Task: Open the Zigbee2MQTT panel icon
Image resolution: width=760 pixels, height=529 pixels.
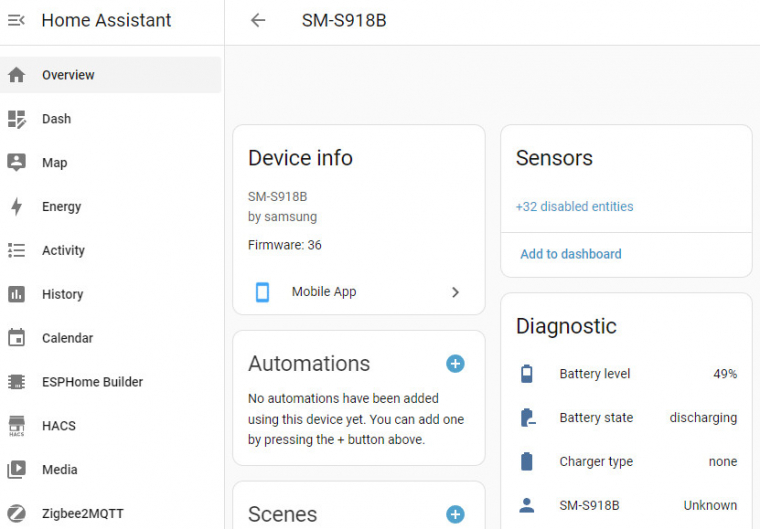Action: 16,514
